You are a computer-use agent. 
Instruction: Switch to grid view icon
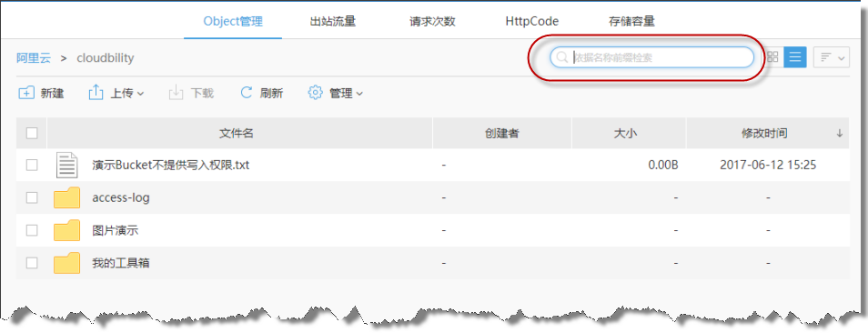(772, 57)
